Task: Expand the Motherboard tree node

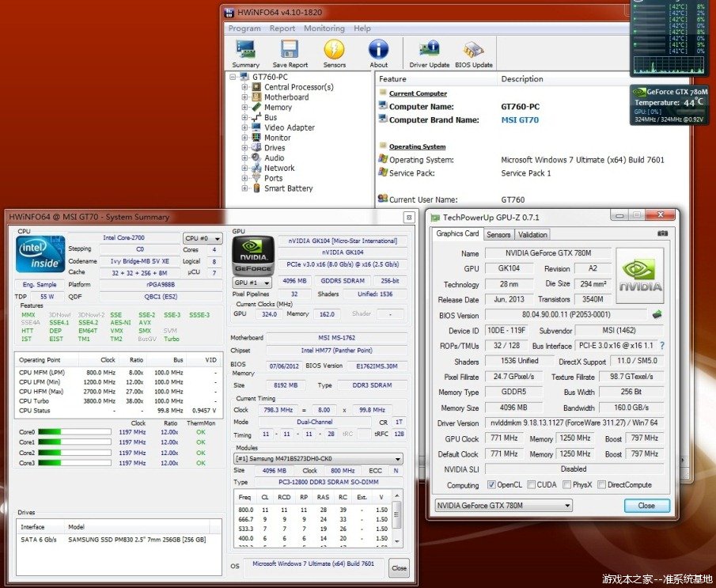Action: click(244, 97)
